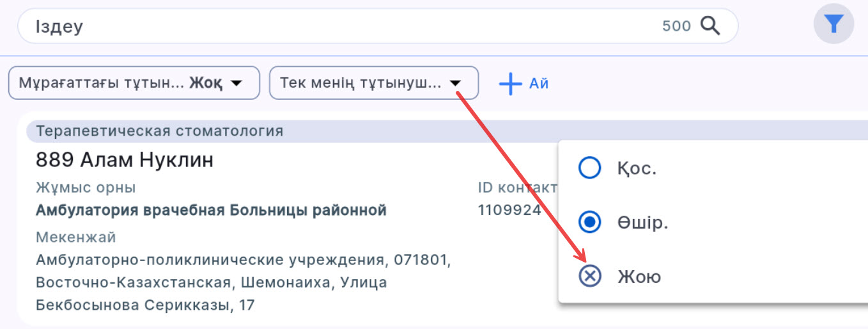Select the Қос. radio button

pyautogui.click(x=589, y=168)
